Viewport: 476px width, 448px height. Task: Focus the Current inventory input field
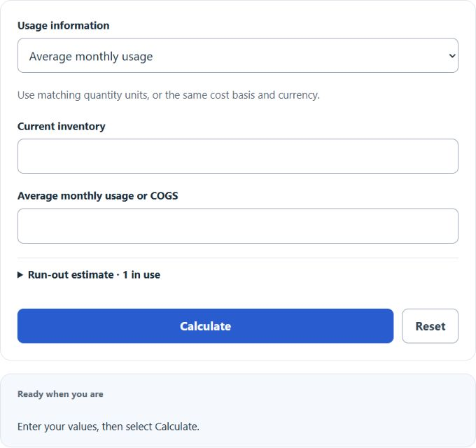coord(238,156)
